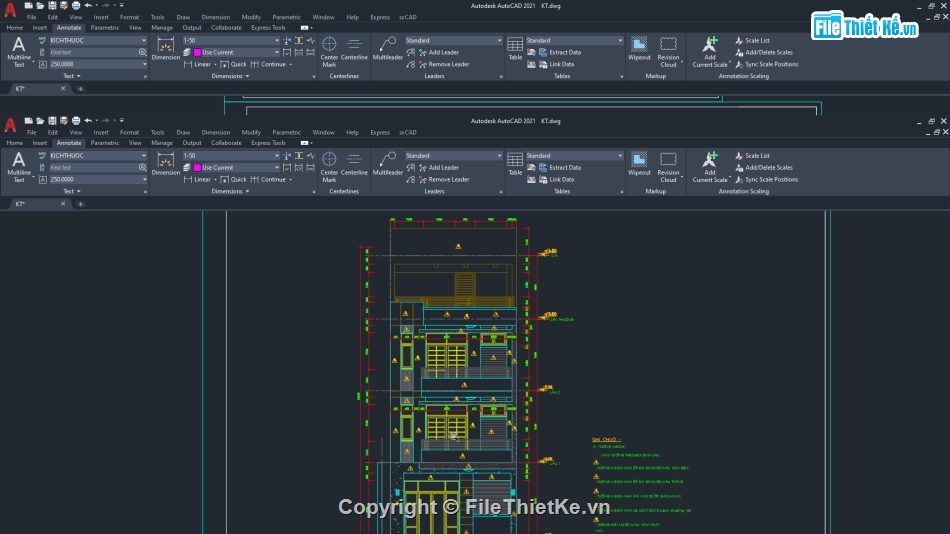Activate Multileader tool in upper ribbon

(x=387, y=48)
